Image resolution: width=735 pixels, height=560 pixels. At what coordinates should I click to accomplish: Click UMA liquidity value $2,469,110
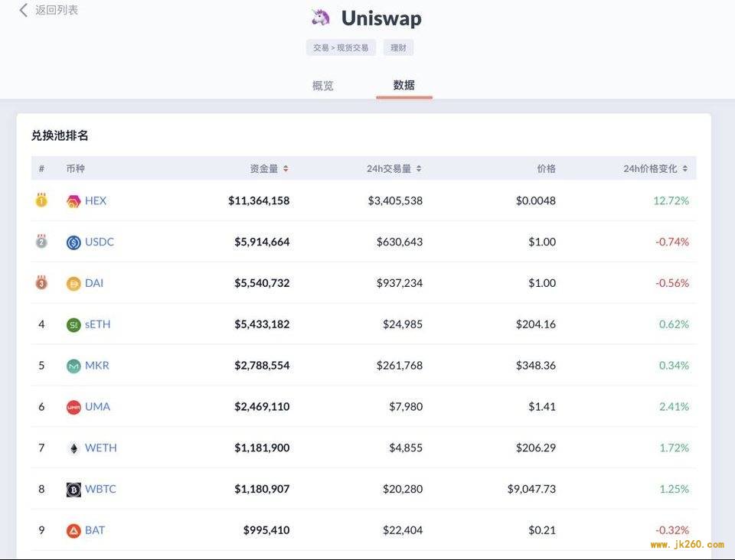[262, 407]
